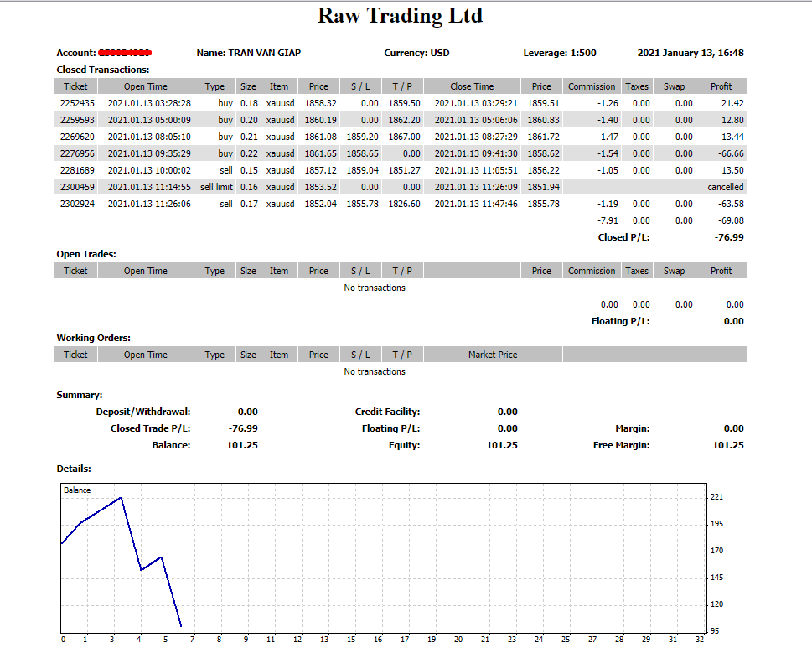Click the Close Time header in Closed Transactions
Image resolution: width=812 pixels, height=653 pixels.
click(x=472, y=86)
